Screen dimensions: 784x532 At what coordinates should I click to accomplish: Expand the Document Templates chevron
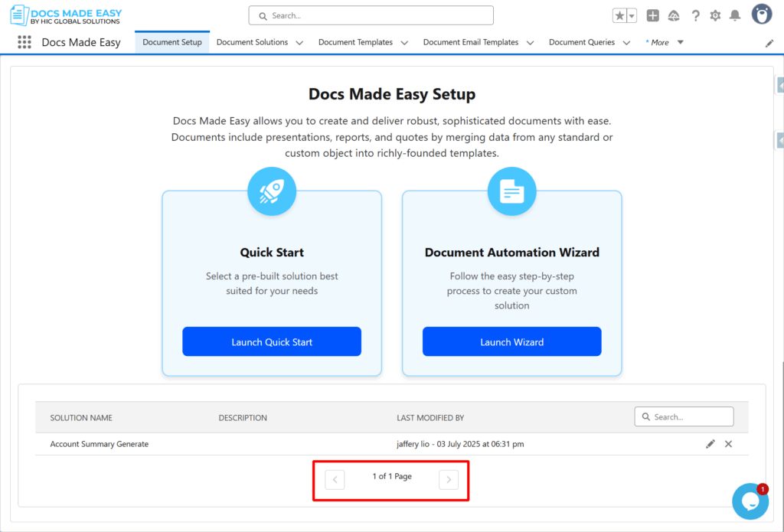[404, 43]
